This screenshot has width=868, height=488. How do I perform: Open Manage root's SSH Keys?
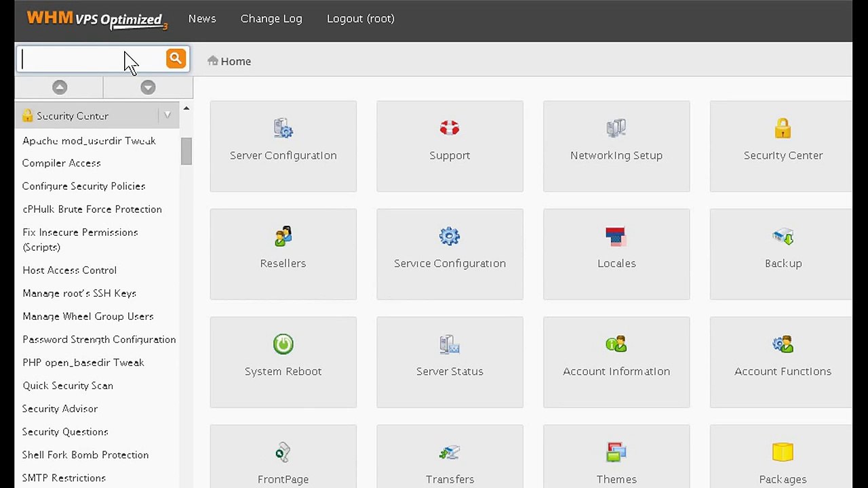click(79, 293)
